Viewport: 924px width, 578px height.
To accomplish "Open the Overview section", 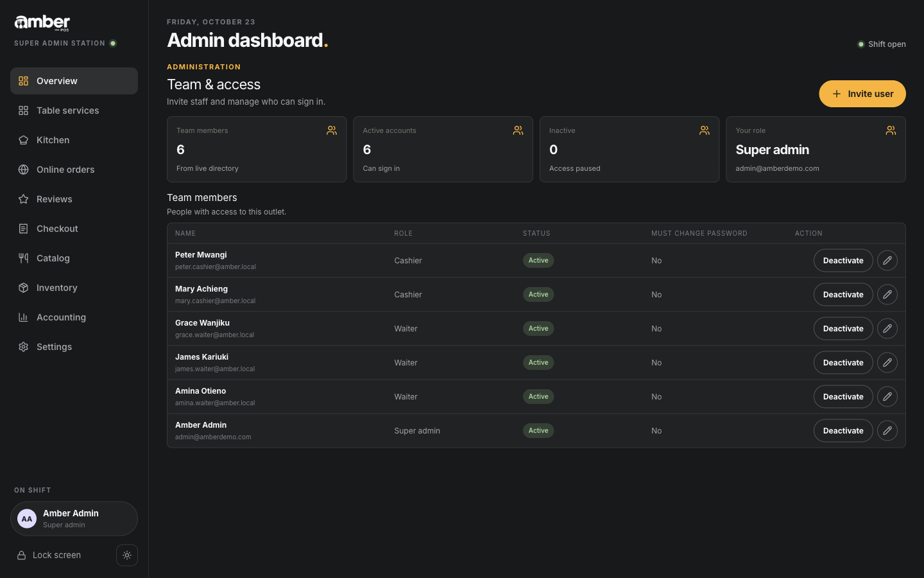I will [74, 81].
